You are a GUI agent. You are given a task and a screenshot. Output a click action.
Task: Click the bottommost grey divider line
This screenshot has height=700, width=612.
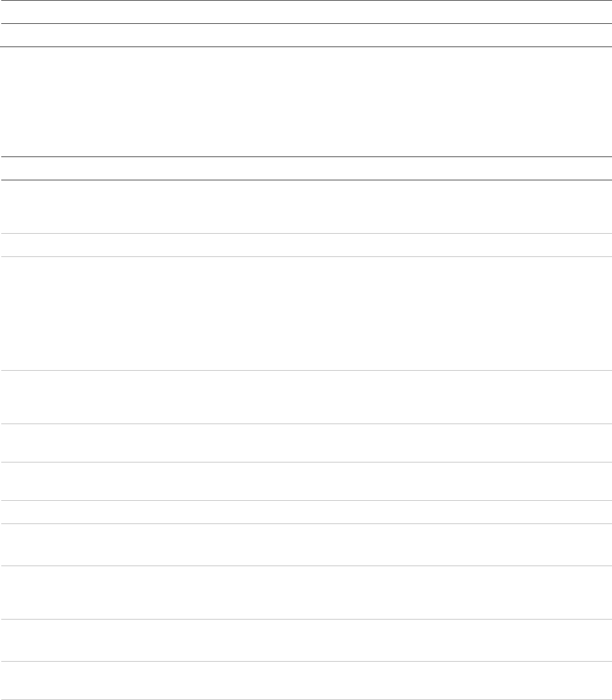pyautogui.click(x=306, y=699)
